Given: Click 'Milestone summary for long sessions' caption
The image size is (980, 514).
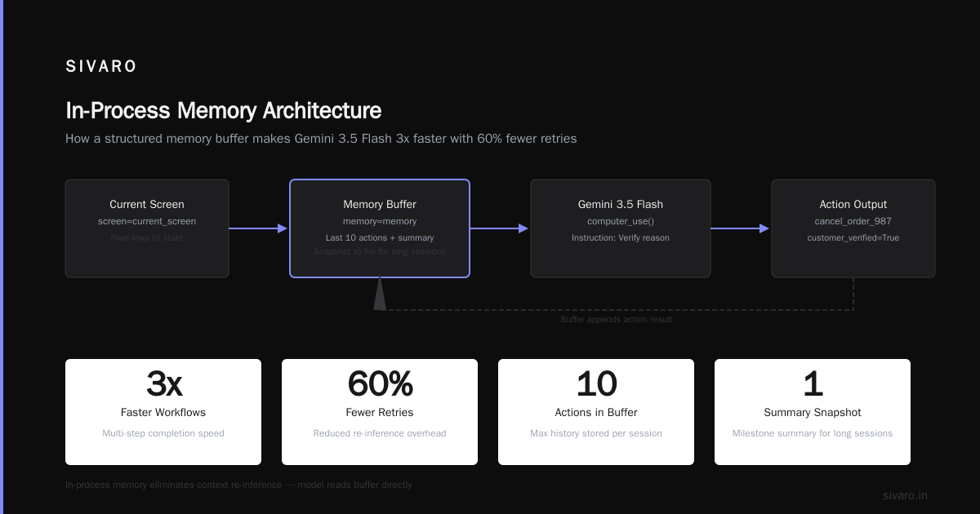Looking at the screenshot, I should (x=813, y=433).
